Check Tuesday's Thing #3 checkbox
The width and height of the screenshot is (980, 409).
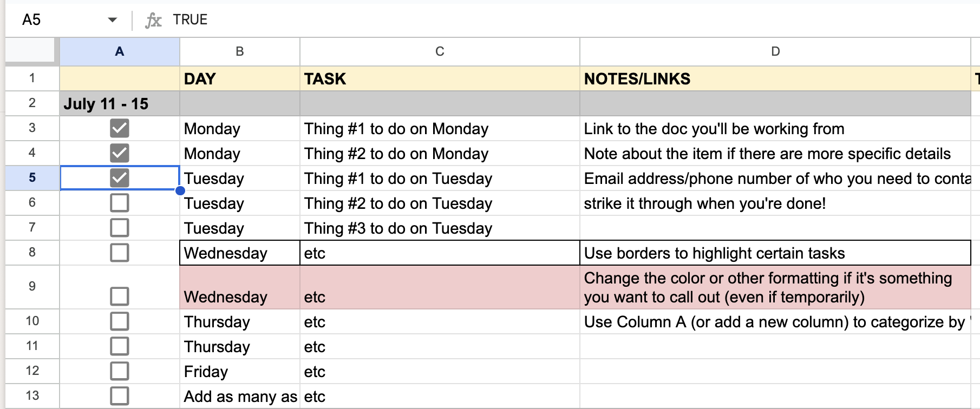pyautogui.click(x=119, y=227)
